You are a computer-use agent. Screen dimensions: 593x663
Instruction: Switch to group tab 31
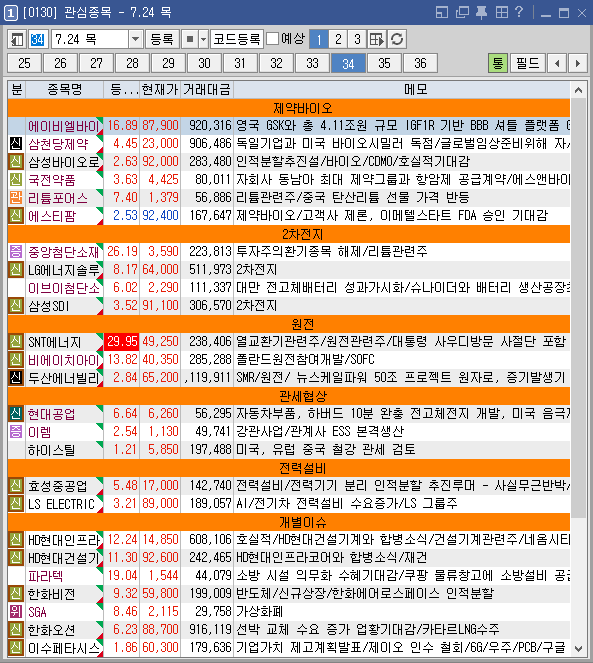click(240, 63)
